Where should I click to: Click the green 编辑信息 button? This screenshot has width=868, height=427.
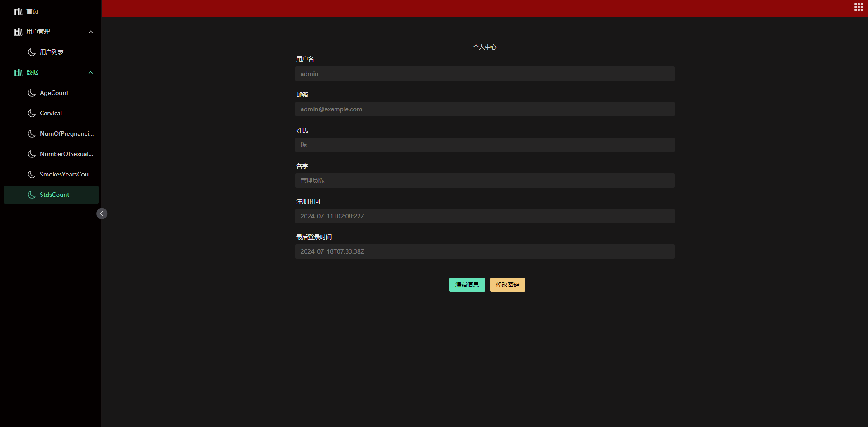467,285
